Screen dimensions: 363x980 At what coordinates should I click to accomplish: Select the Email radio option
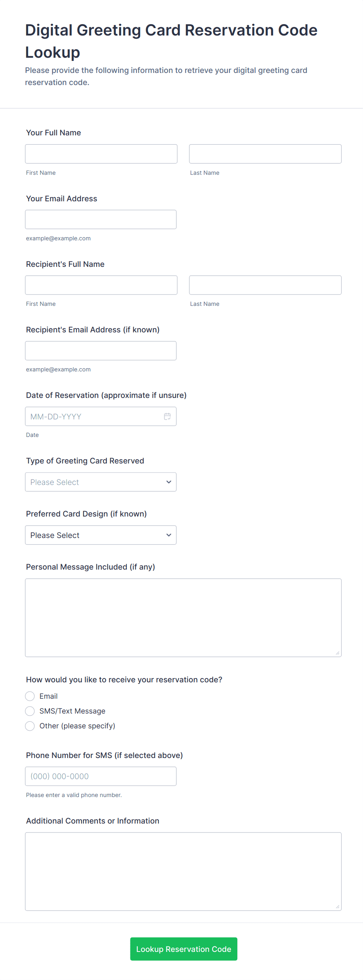click(30, 696)
